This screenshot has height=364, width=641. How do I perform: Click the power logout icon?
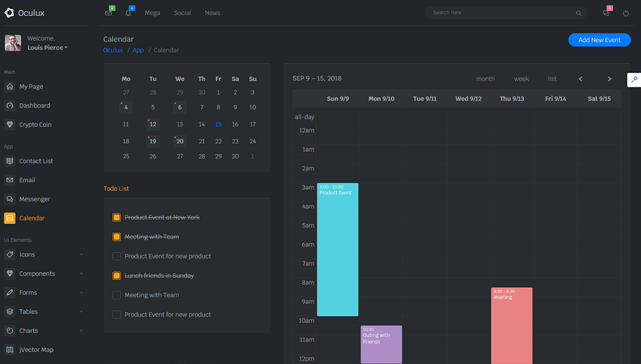point(626,13)
